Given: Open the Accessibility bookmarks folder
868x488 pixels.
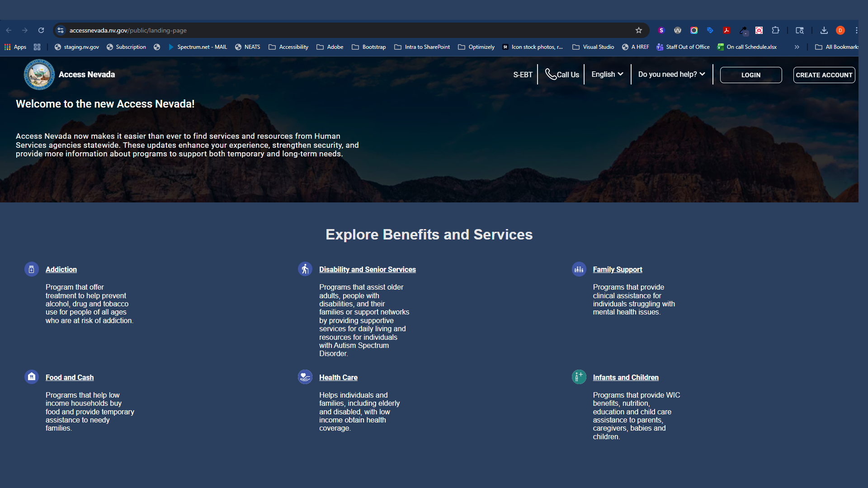Looking at the screenshot, I should tap(288, 47).
